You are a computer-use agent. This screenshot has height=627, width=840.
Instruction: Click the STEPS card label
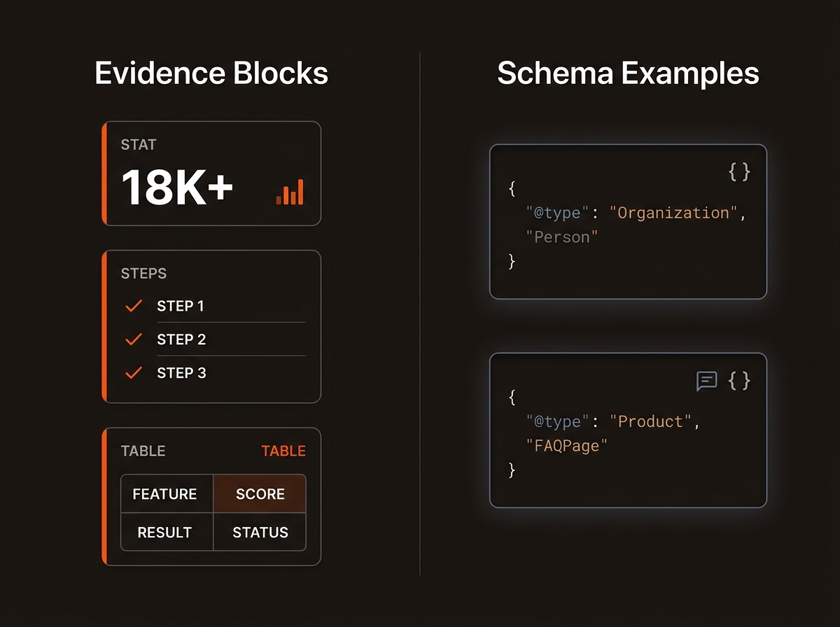143,274
